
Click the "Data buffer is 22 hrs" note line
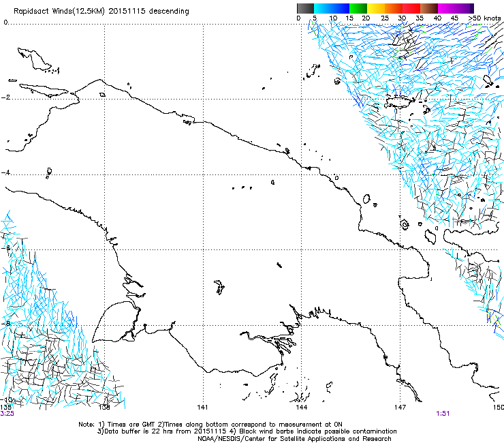(247, 431)
